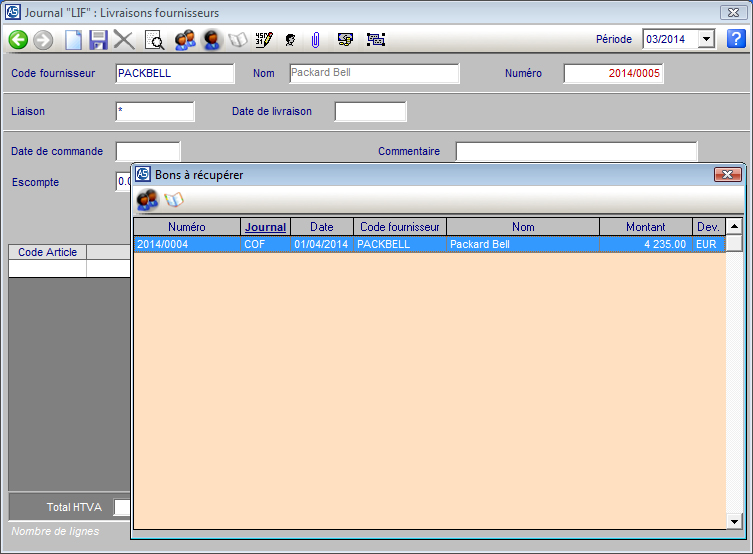
Task: Expand the Période dropdown arrow
Action: tap(706, 39)
